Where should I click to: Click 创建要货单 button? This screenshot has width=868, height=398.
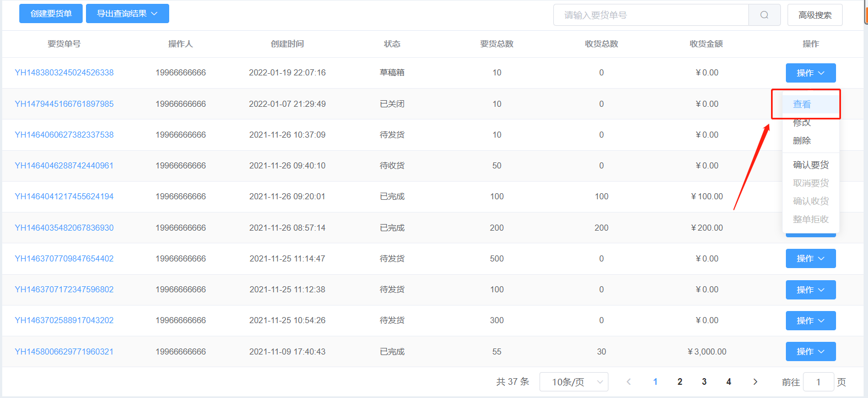(x=51, y=14)
